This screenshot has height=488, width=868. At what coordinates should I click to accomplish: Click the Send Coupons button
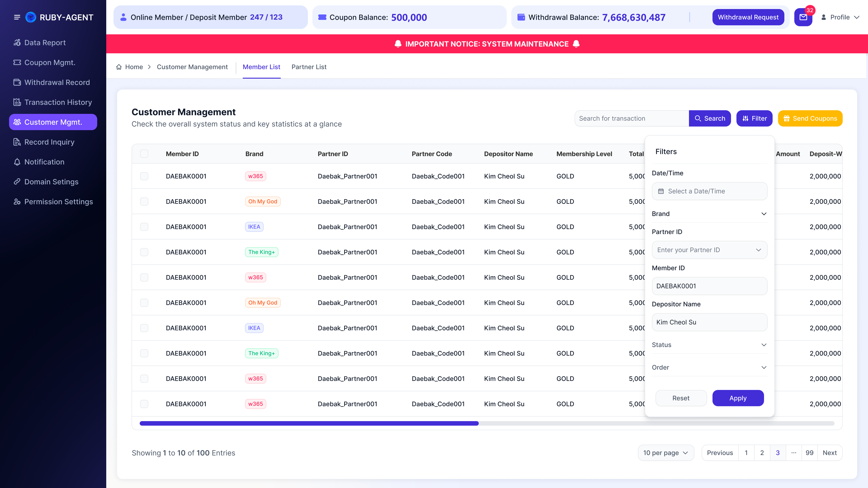810,119
